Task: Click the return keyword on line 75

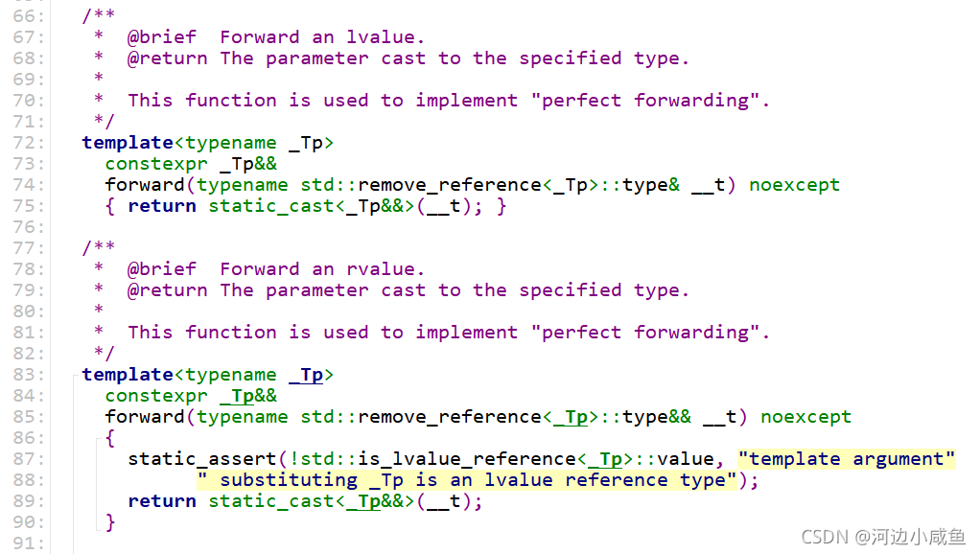Action: 162,207
